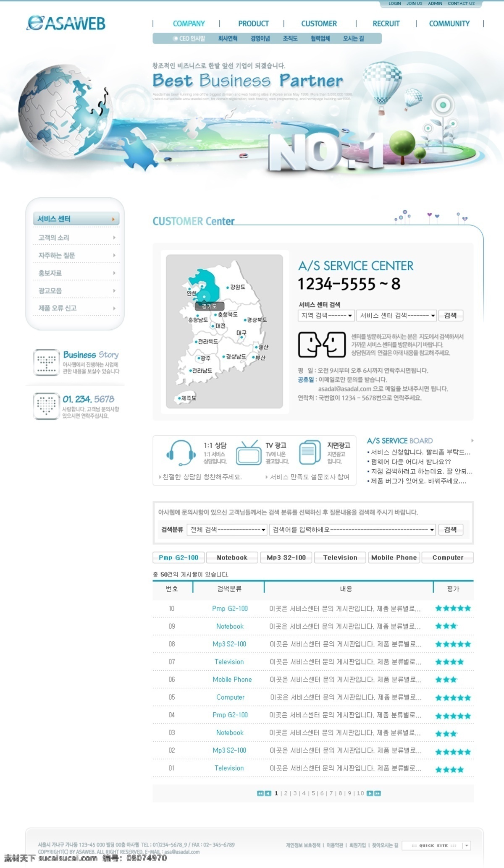Select 강원도 on the Korea map

236,287
